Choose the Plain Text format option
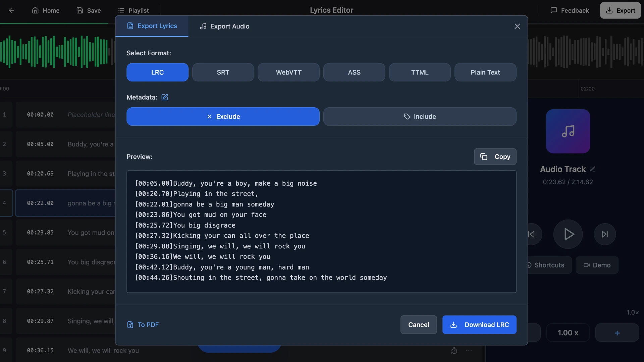This screenshot has height=362, width=644. 485,72
